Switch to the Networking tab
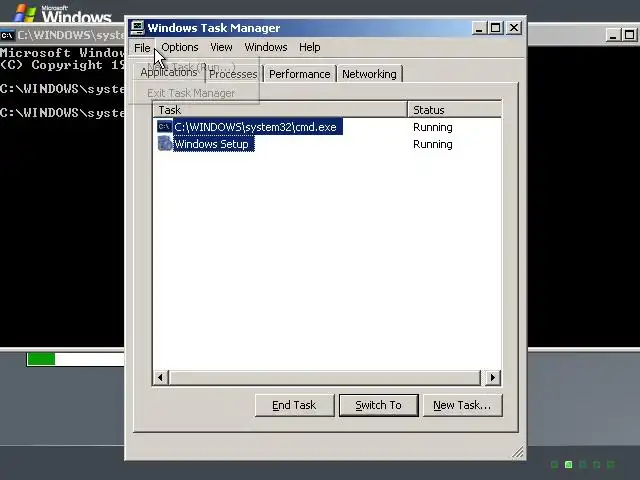Viewport: 640px width, 480px height. point(369,74)
